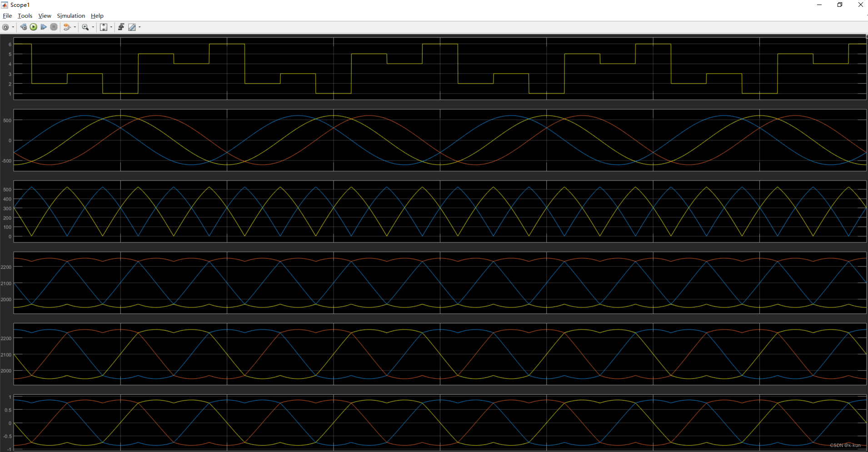Image resolution: width=868 pixels, height=452 pixels.
Task: Open the Simulation menu
Action: pos(71,15)
